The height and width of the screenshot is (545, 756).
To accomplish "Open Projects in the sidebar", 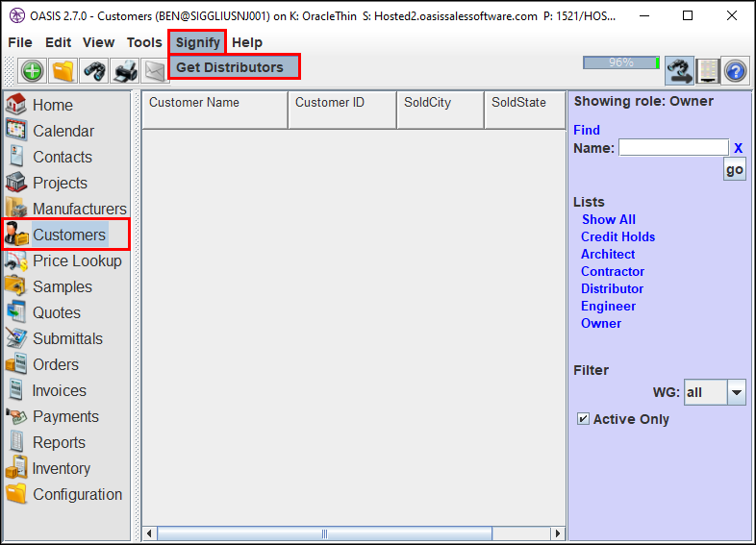I will [x=46, y=183].
